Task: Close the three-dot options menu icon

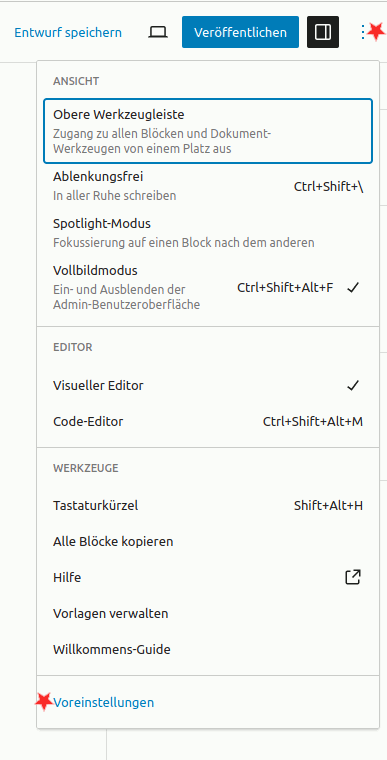Action: (x=363, y=32)
